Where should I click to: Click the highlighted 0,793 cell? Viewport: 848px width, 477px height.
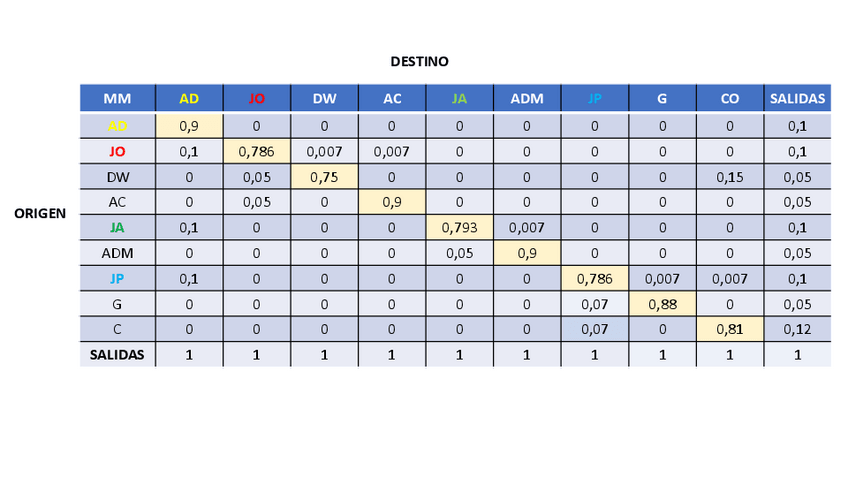(459, 227)
